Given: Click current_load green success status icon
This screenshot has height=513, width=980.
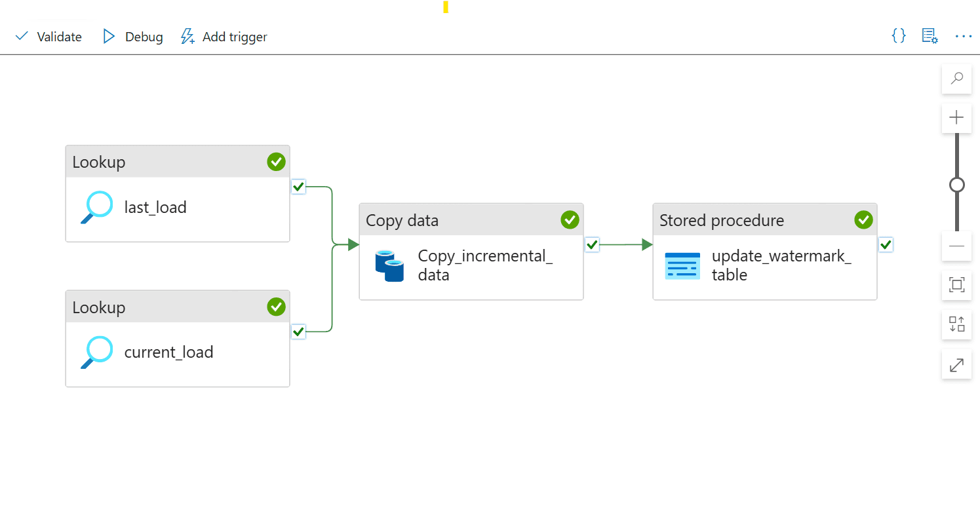Looking at the screenshot, I should point(276,306).
